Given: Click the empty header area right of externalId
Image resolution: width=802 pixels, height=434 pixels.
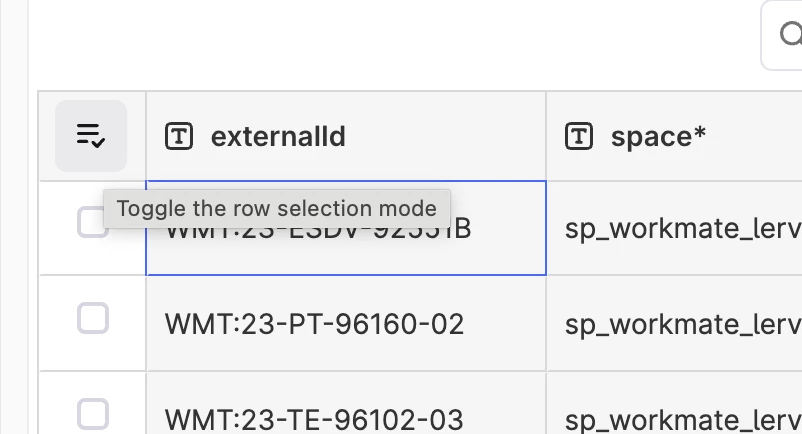Looking at the screenshot, I should pyautogui.click(x=450, y=136).
